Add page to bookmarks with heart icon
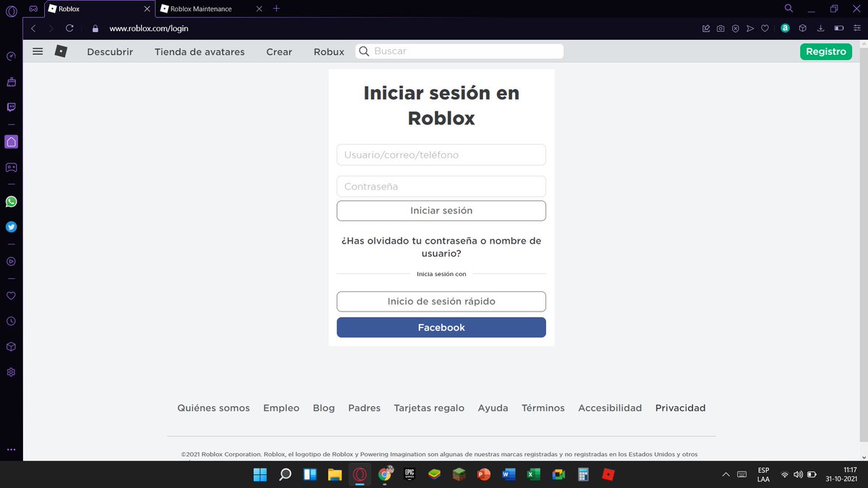The width and height of the screenshot is (868, 488). click(x=765, y=29)
